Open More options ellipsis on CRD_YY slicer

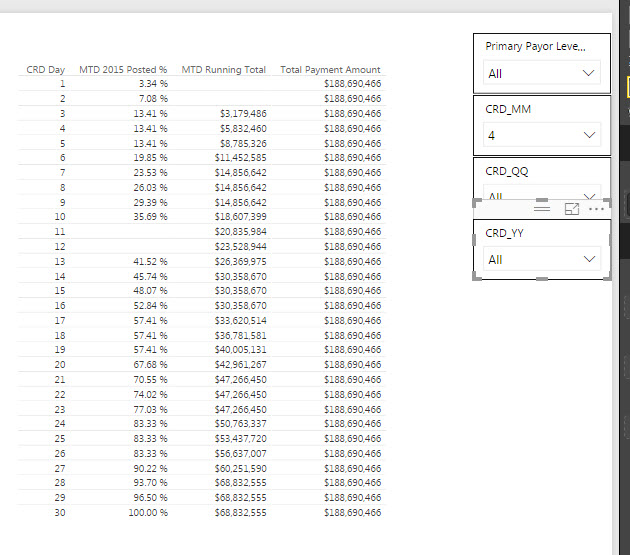596,209
